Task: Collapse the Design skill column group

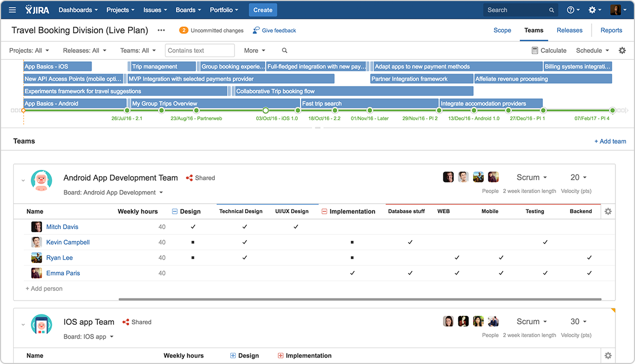Action: tap(175, 212)
